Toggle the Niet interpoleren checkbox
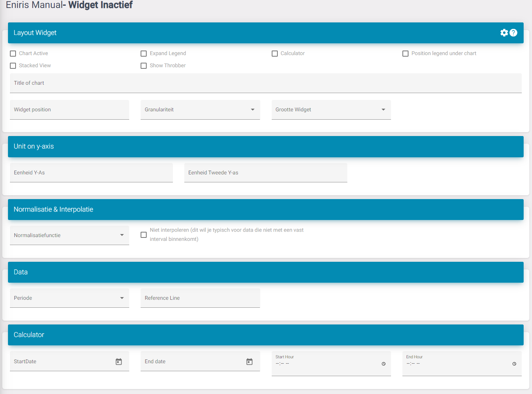The height and width of the screenshot is (394, 532). (x=144, y=235)
